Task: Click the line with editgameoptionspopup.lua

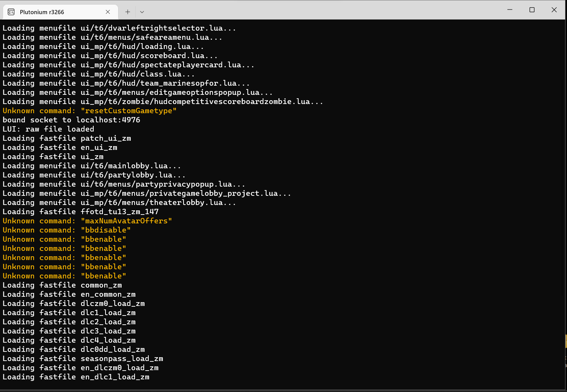Action: click(x=138, y=92)
